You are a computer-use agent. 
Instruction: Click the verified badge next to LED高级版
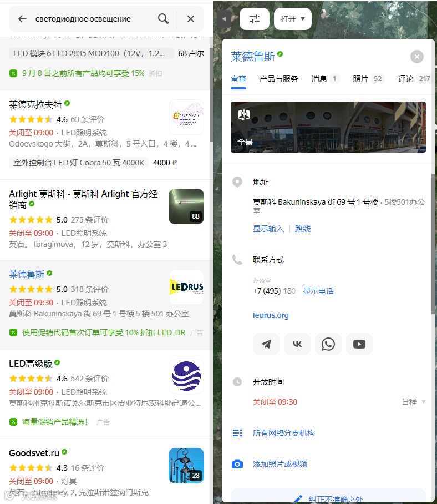57,362
